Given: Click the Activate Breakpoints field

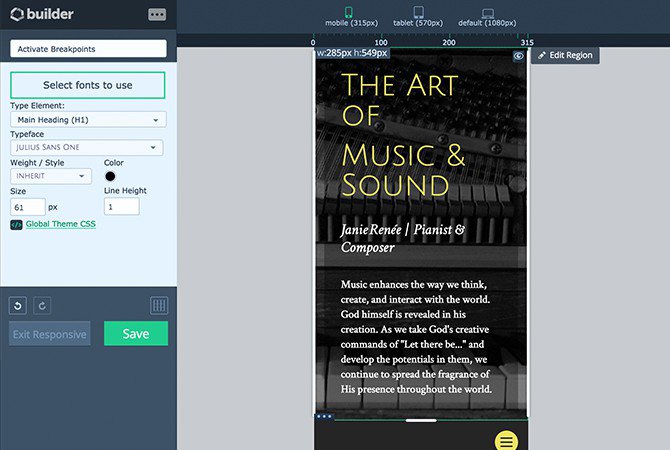Looking at the screenshot, I should [88, 49].
